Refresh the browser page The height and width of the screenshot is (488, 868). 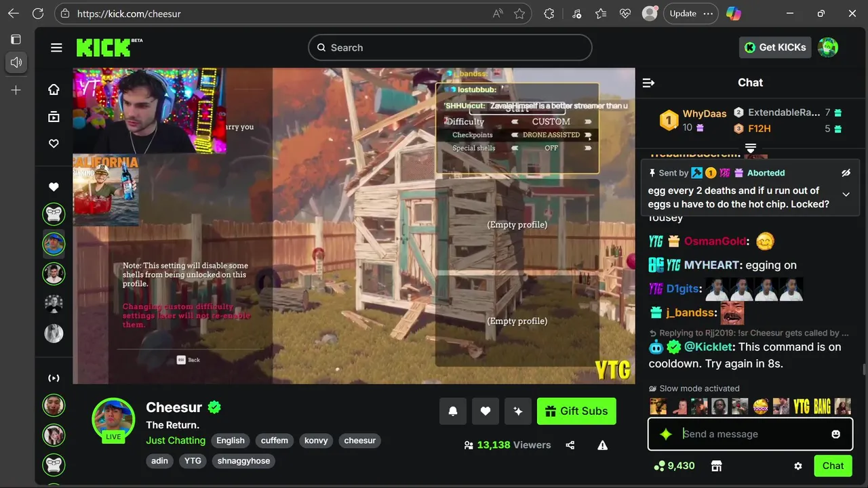tap(38, 13)
